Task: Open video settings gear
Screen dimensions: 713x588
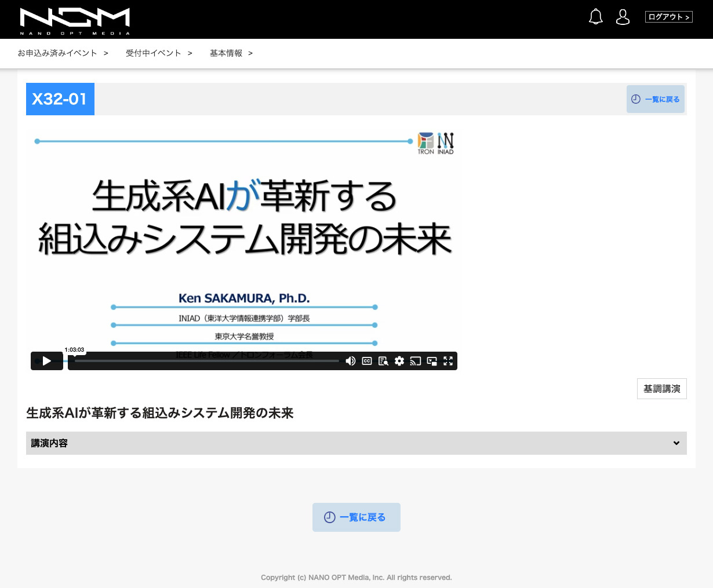Action: tap(399, 361)
